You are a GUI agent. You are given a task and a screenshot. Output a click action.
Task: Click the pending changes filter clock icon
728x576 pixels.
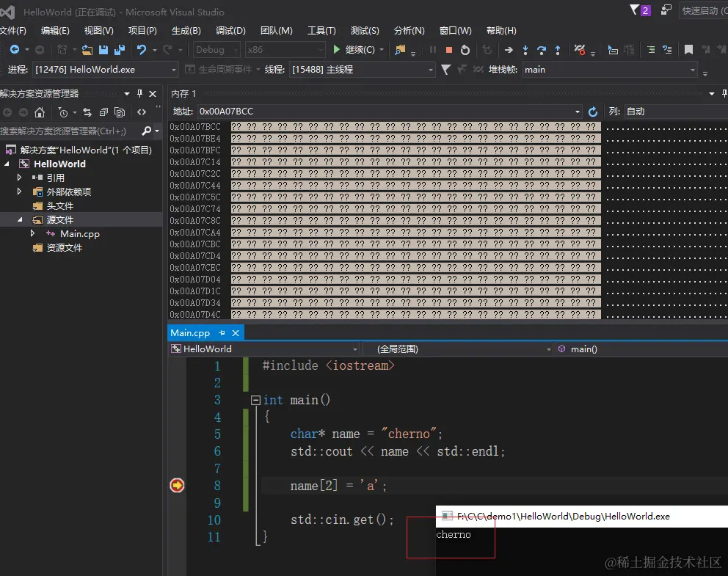point(62,112)
